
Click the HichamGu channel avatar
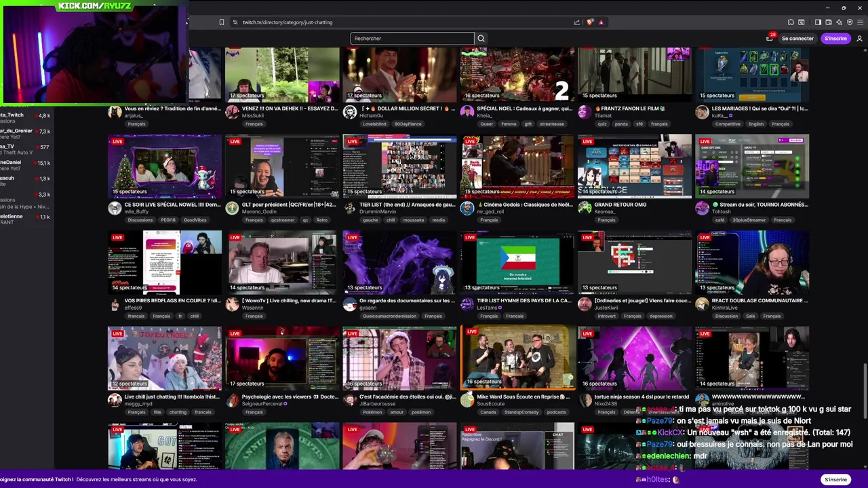click(x=349, y=112)
